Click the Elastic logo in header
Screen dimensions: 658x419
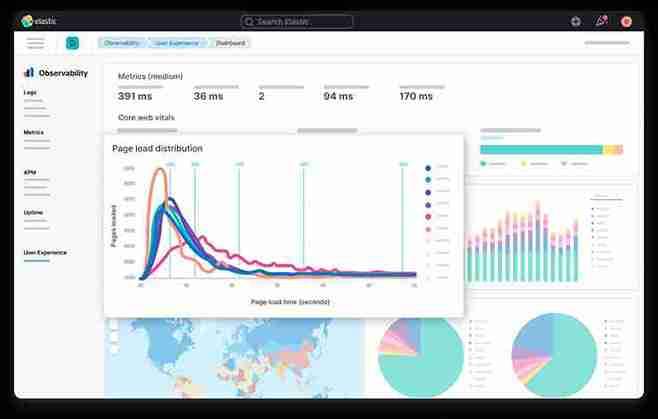pos(38,21)
